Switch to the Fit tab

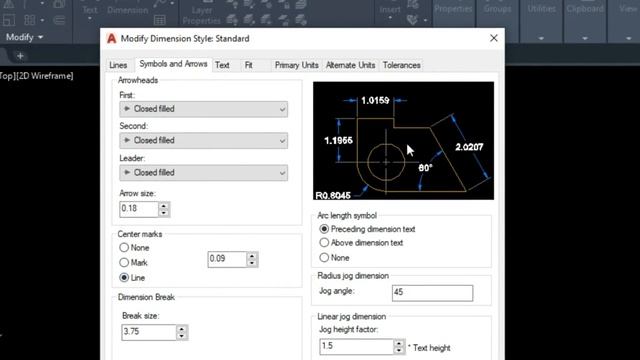[x=249, y=65]
